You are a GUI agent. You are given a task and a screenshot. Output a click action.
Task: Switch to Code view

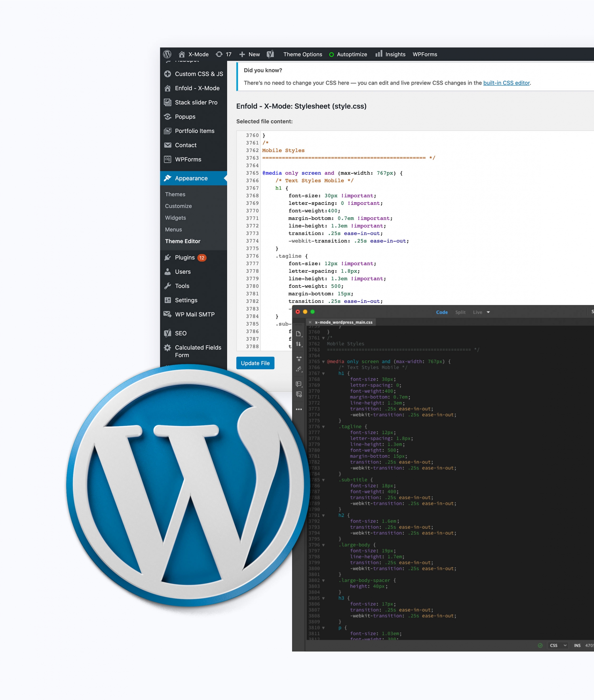[442, 312]
